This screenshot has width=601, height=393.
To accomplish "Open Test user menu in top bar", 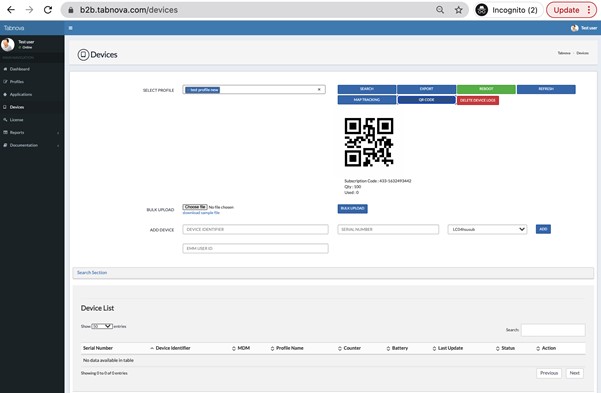I will [584, 28].
